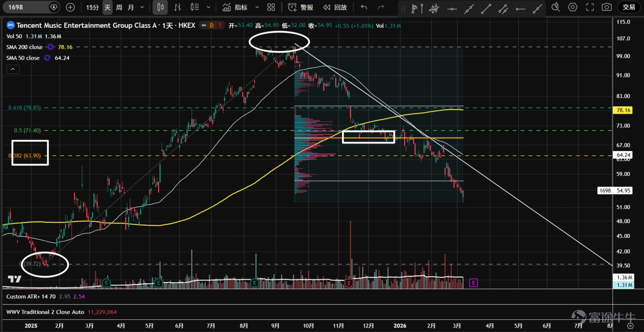Click the Tencent Music symbol logo
The height and width of the screenshot is (332, 644).
pos(10,25)
